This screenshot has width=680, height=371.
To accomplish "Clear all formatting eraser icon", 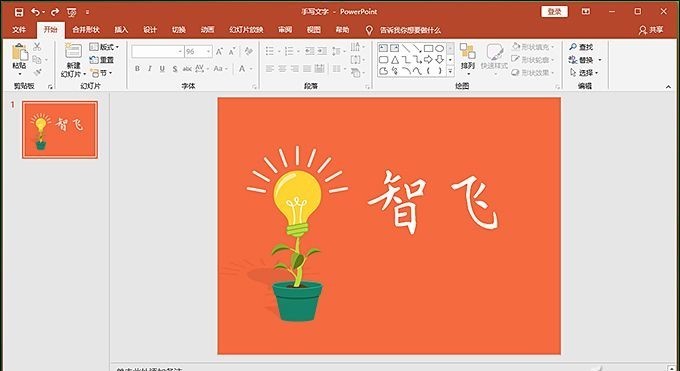I will click(248, 51).
